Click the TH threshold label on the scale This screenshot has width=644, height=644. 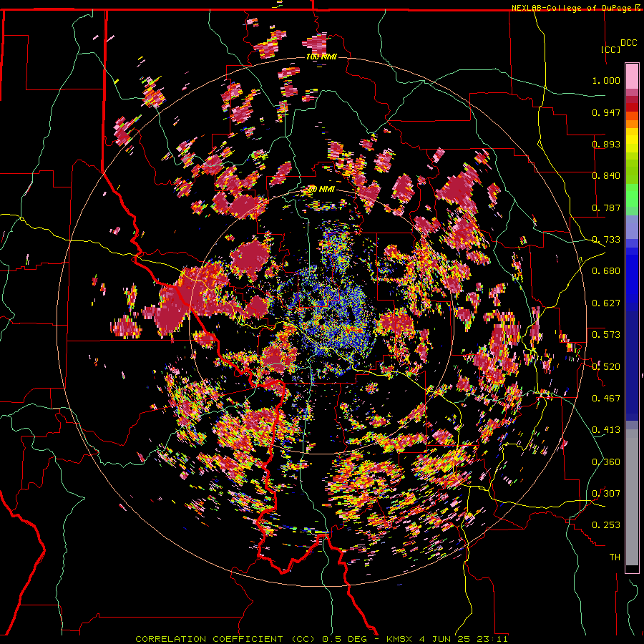615,557
